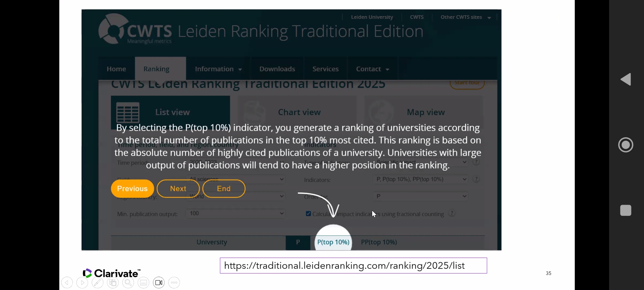644x290 pixels.
Task: Click the highlighted P(top 10%) column header
Action: coord(333,242)
